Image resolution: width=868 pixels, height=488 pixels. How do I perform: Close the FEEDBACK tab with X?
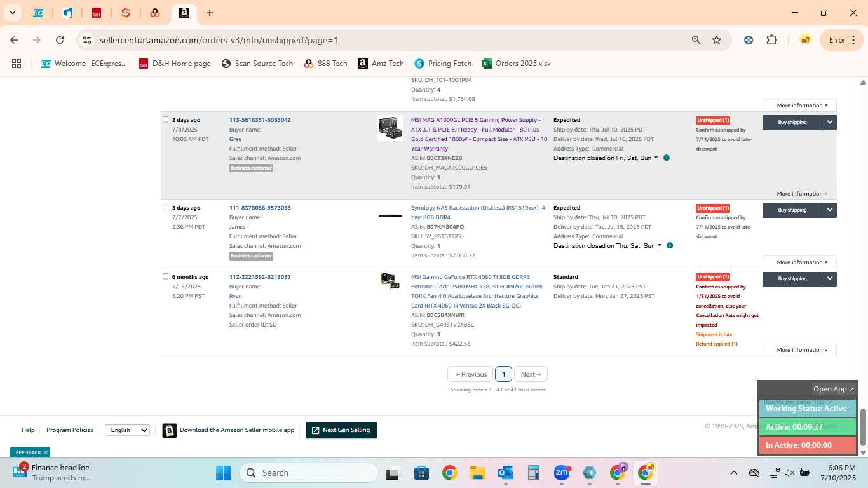pyautogui.click(x=46, y=452)
